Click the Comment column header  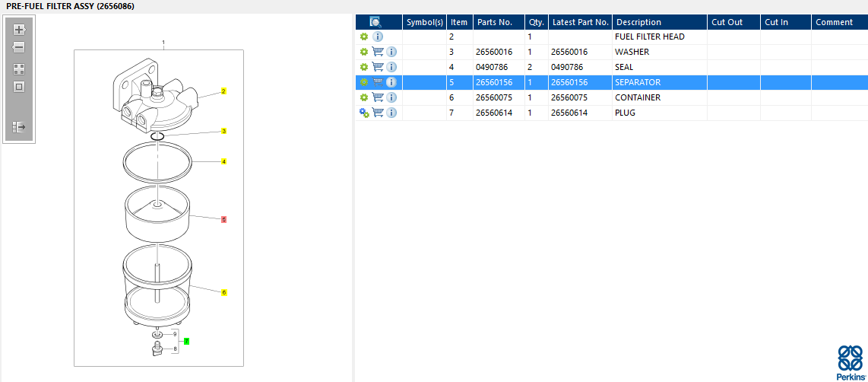pyautogui.click(x=840, y=22)
